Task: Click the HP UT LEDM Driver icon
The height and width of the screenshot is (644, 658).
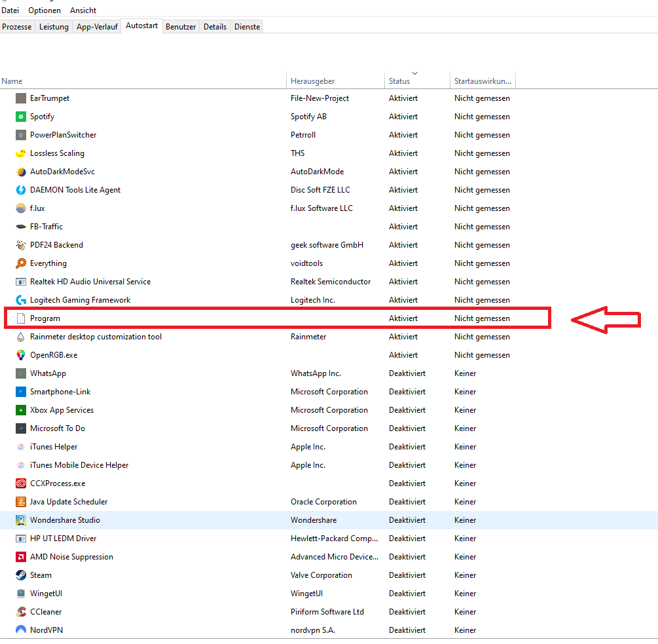Action: coord(20,539)
